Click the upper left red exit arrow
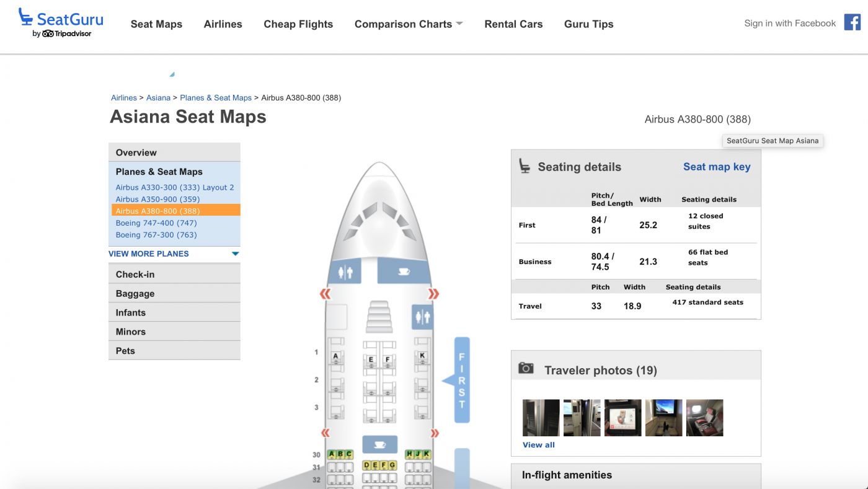This screenshot has height=489, width=868. coord(325,294)
